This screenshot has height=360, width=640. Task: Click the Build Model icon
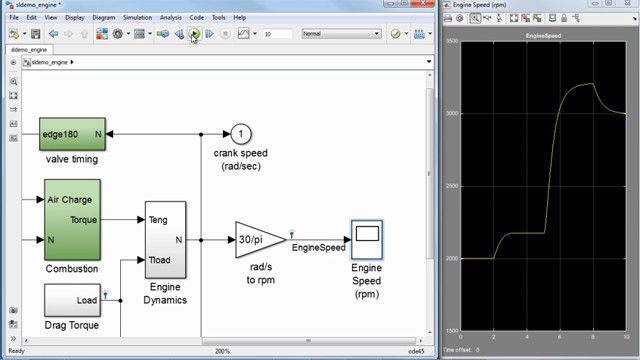click(419, 34)
